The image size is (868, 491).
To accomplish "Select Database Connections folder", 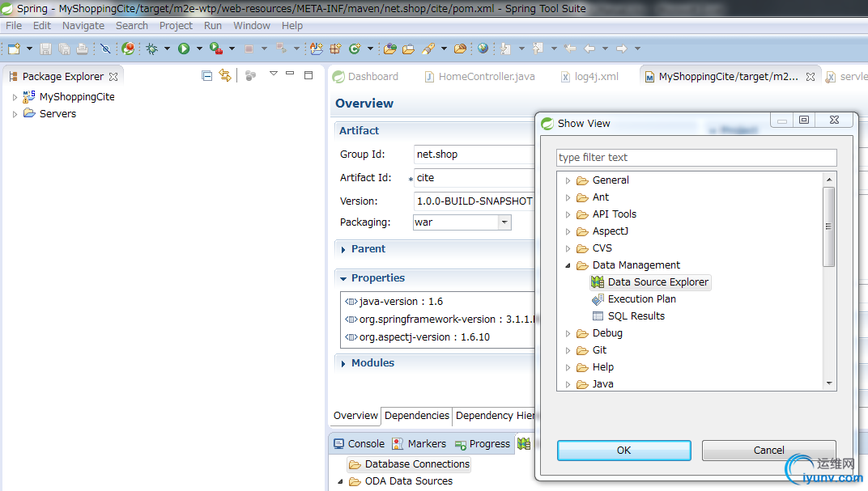I will pyautogui.click(x=410, y=464).
